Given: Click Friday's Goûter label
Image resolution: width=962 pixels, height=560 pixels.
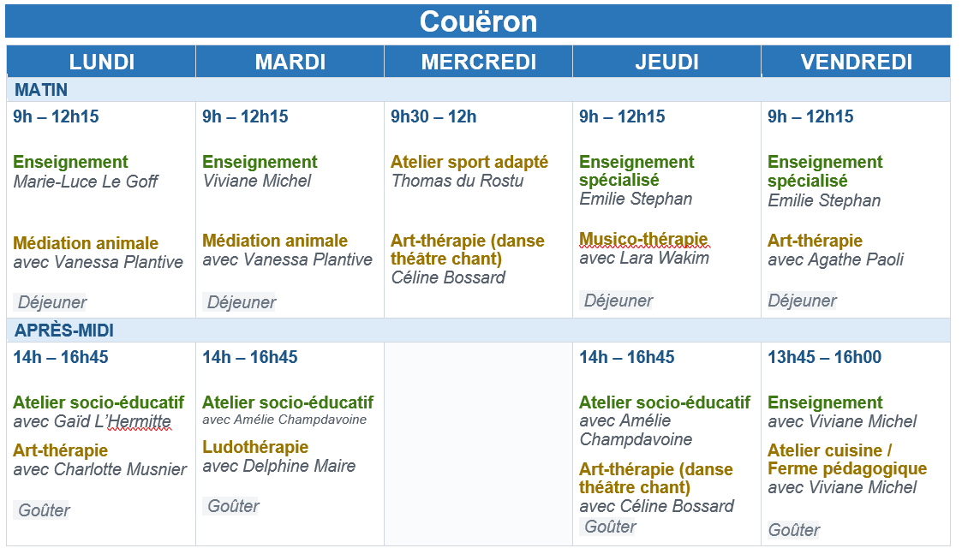Looking at the screenshot, I should [x=794, y=530].
